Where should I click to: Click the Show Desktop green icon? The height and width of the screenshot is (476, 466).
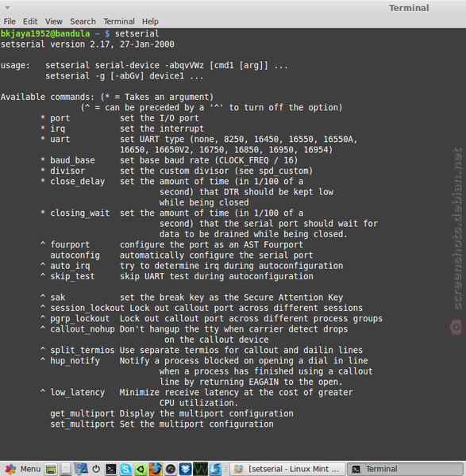point(51,470)
